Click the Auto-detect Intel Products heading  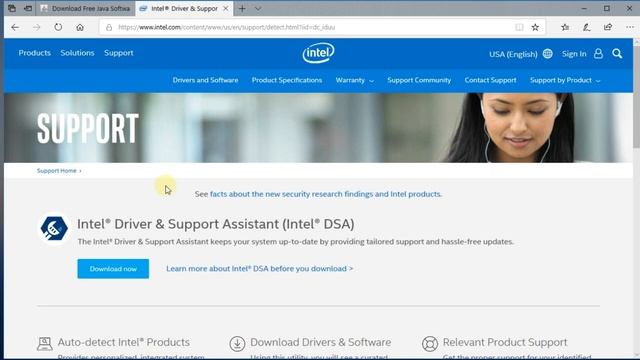(124, 342)
